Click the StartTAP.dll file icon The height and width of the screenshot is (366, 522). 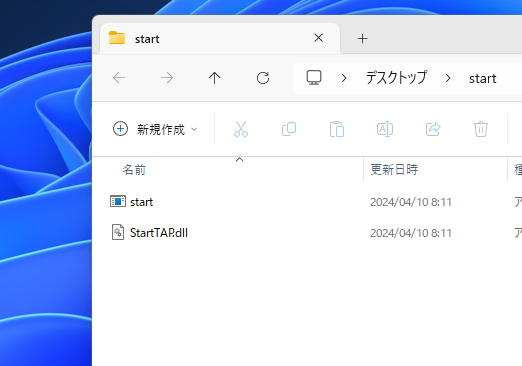[x=118, y=232]
